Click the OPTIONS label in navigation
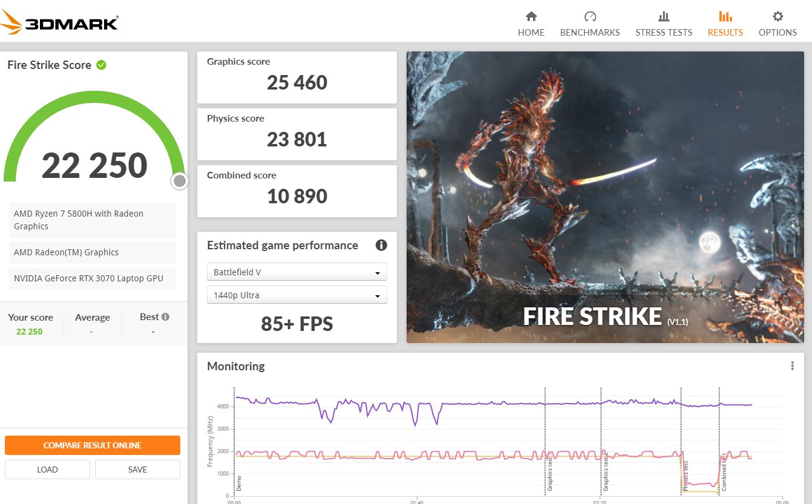The height and width of the screenshot is (504, 812). (x=778, y=33)
